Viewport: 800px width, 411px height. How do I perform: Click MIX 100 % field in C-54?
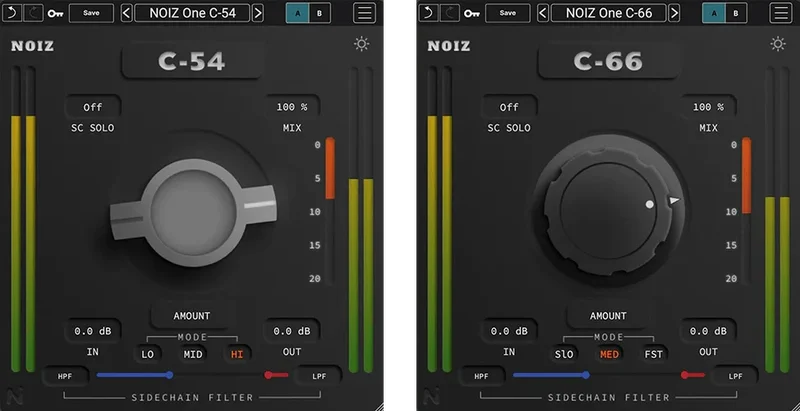[x=292, y=107]
